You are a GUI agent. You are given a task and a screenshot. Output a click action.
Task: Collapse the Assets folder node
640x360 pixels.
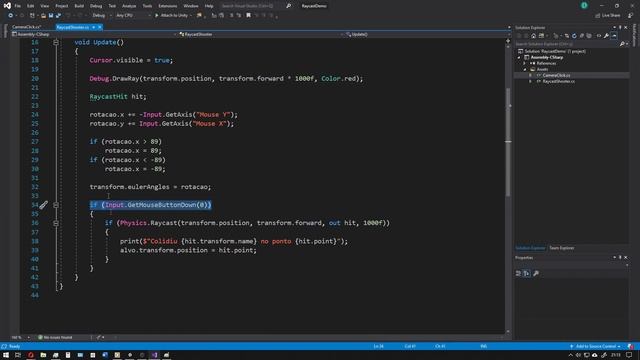[x=525, y=69]
